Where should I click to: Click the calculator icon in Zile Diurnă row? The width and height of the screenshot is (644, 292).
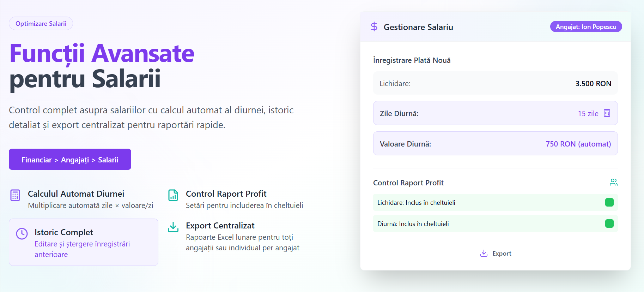click(x=607, y=113)
